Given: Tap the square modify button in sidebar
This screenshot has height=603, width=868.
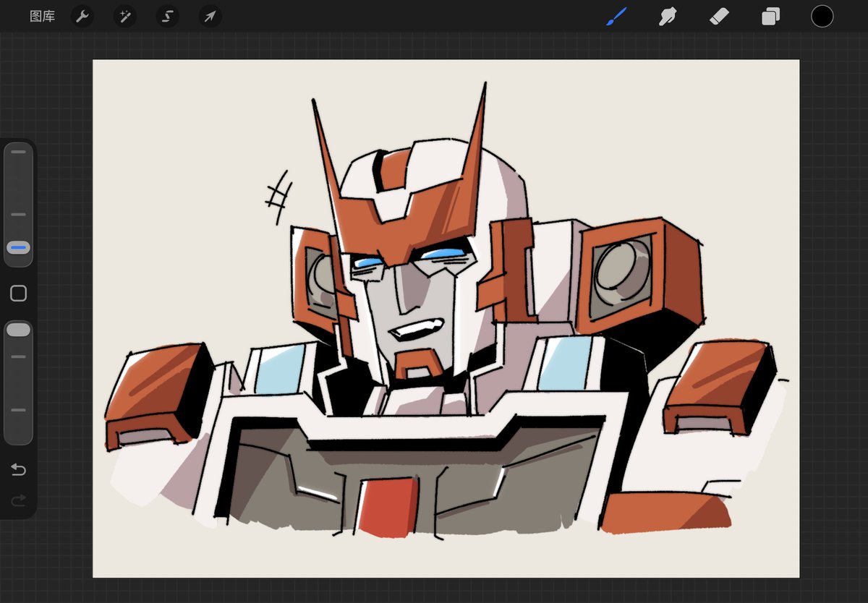Looking at the screenshot, I should (x=19, y=293).
